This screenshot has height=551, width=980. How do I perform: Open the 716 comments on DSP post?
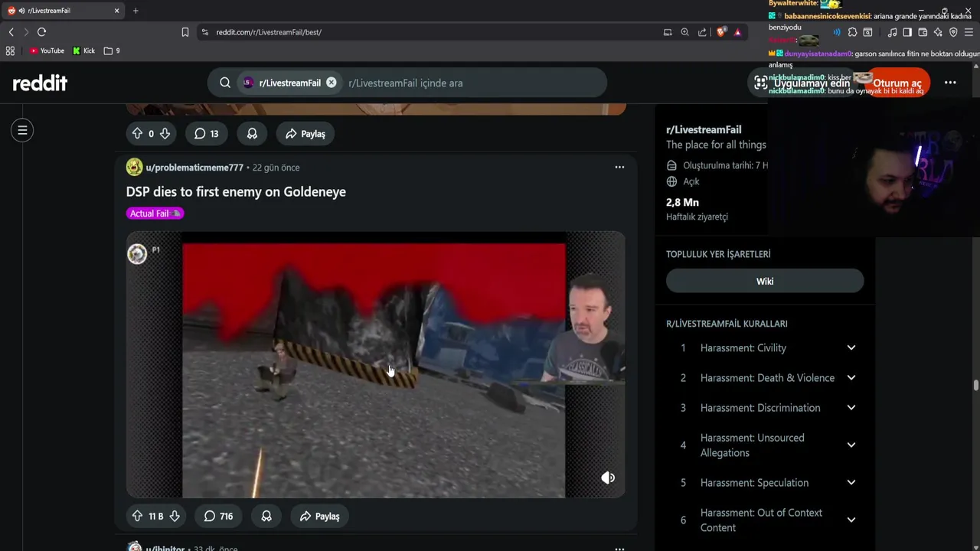tap(218, 516)
